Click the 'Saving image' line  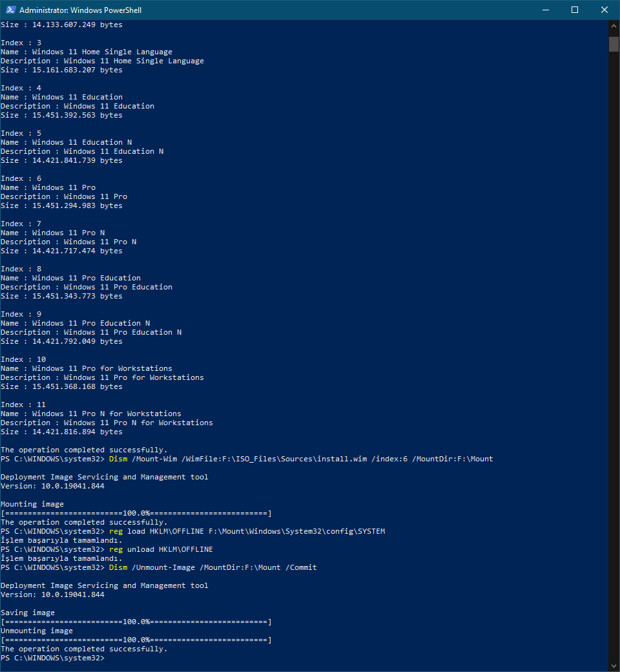[x=28, y=613]
